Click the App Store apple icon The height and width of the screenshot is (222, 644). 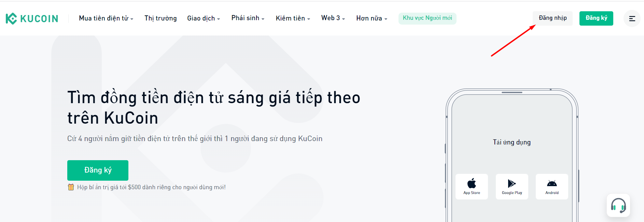tap(472, 183)
